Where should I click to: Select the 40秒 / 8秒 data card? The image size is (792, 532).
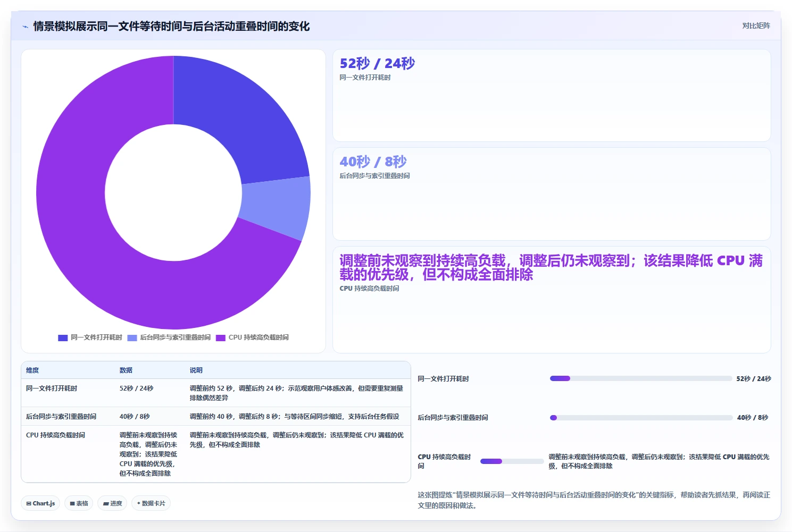552,194
